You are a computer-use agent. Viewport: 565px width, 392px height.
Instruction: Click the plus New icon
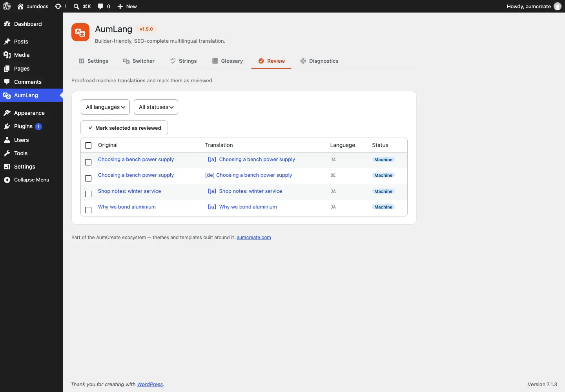[120, 6]
